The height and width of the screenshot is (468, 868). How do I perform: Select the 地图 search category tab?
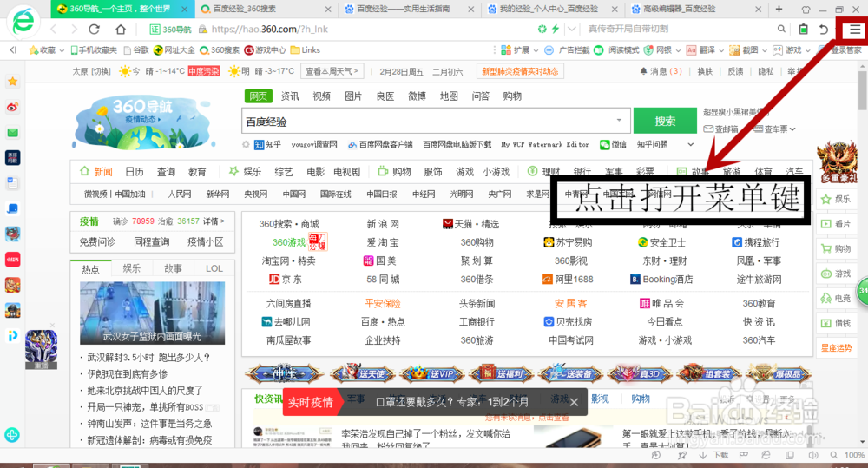(449, 96)
